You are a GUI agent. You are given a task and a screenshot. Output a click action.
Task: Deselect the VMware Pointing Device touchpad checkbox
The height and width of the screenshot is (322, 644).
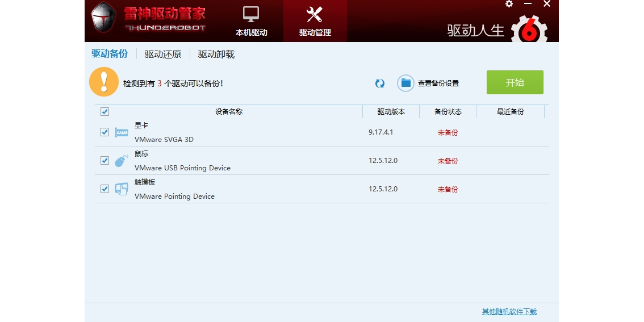click(104, 189)
